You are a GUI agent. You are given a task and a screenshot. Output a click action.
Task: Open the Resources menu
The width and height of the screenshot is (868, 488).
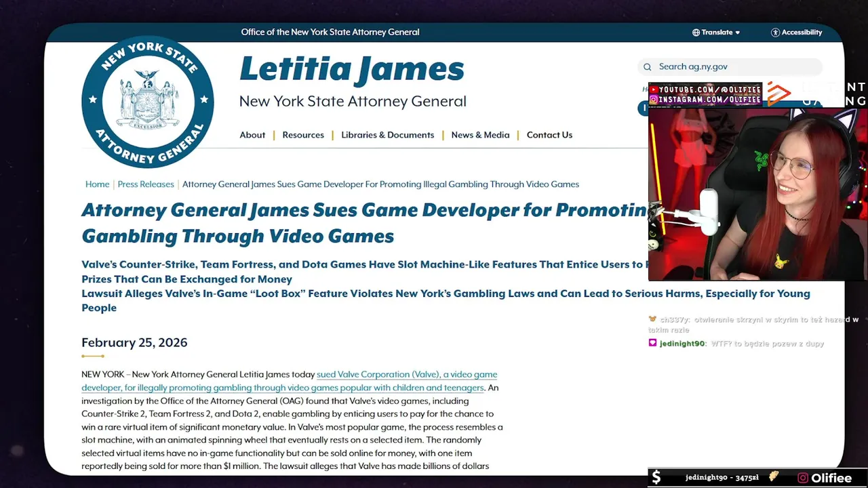(303, 135)
